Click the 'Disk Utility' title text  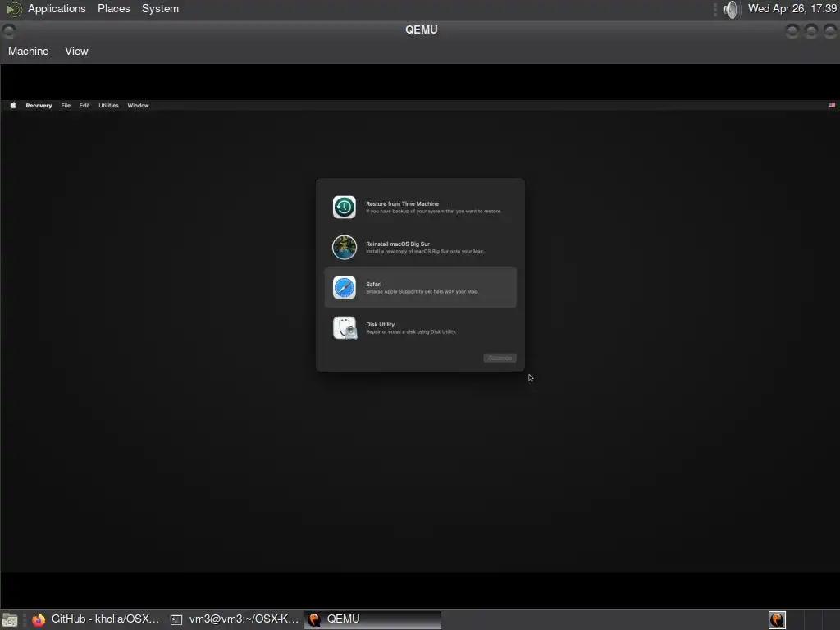pos(380,324)
